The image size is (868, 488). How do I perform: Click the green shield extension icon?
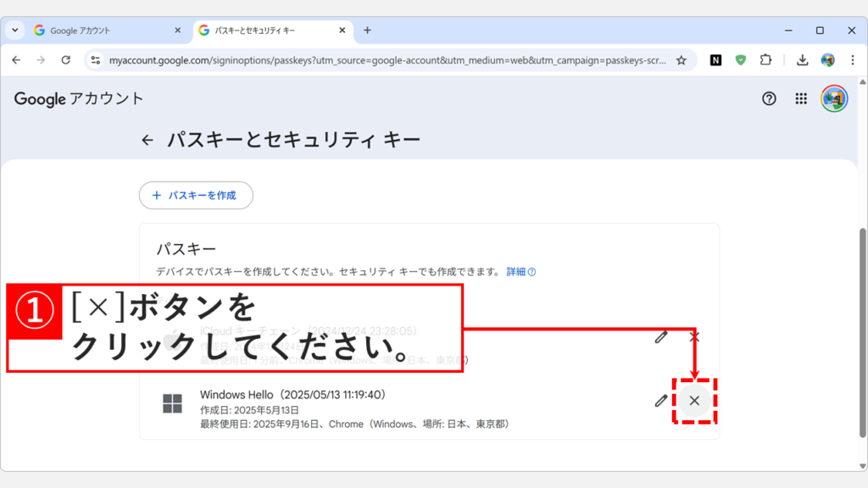coord(741,60)
